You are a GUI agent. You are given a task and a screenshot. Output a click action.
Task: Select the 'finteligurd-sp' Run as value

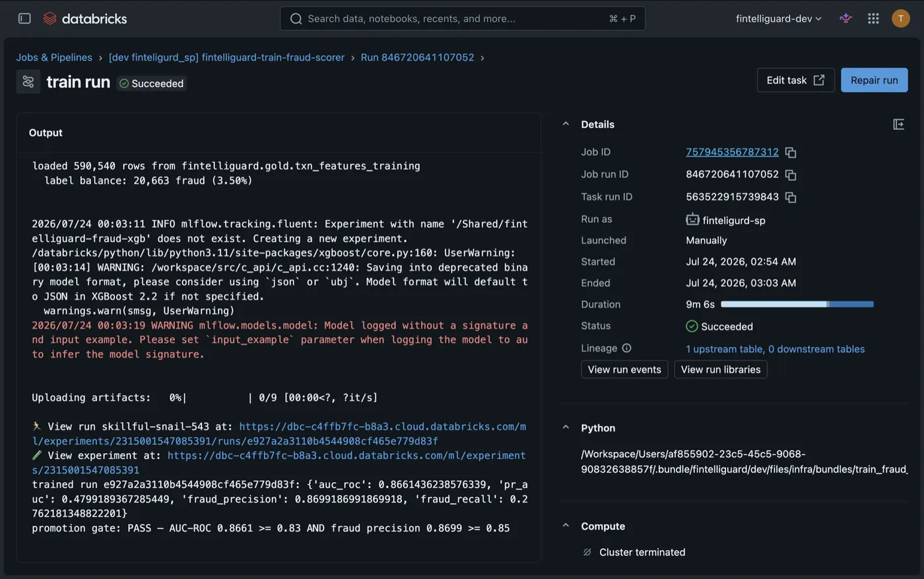tap(734, 220)
